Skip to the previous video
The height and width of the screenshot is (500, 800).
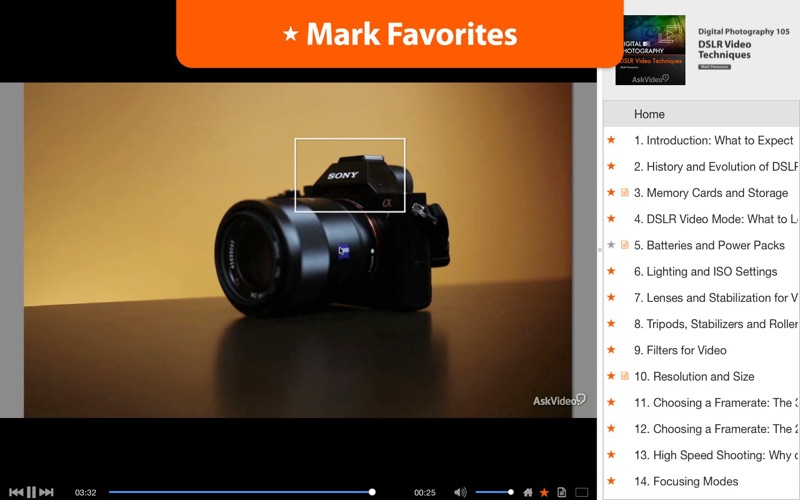(16, 492)
